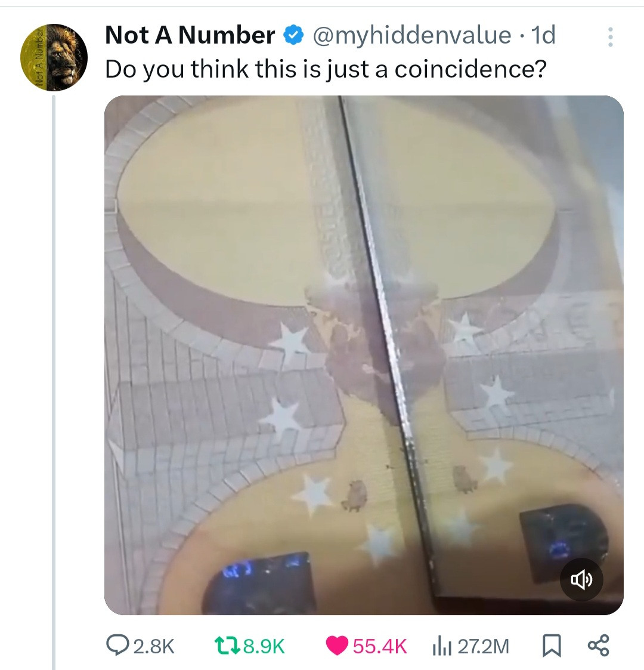The image size is (644, 670).
Task: Open the three-dot more options menu
Action: click(x=610, y=37)
